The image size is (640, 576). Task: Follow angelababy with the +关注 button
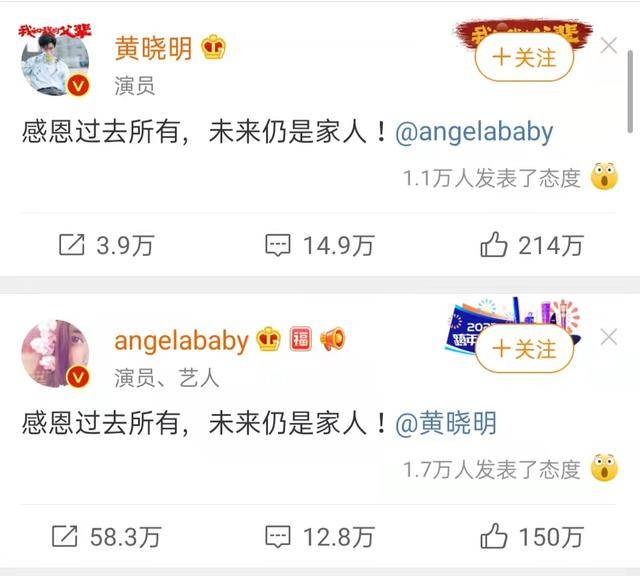point(524,349)
